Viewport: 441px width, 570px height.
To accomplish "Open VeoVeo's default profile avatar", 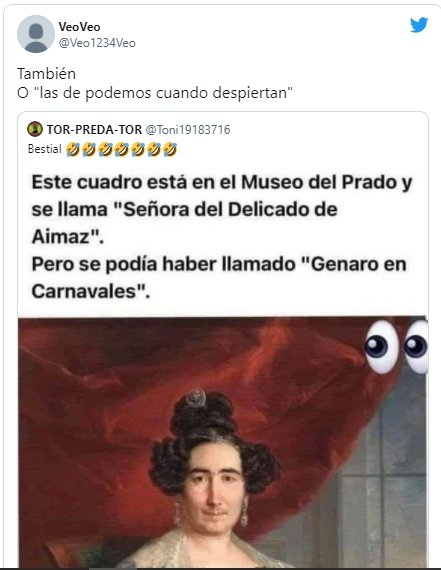I will pyautogui.click(x=36, y=34).
